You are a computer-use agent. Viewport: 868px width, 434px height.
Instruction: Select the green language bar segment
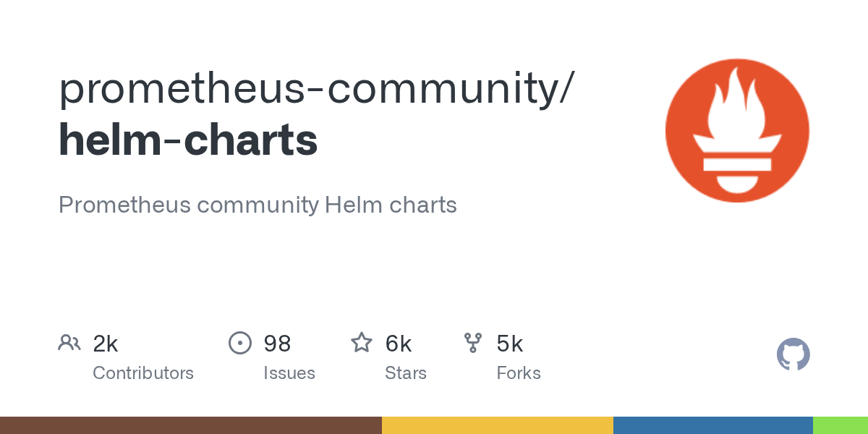(x=841, y=425)
